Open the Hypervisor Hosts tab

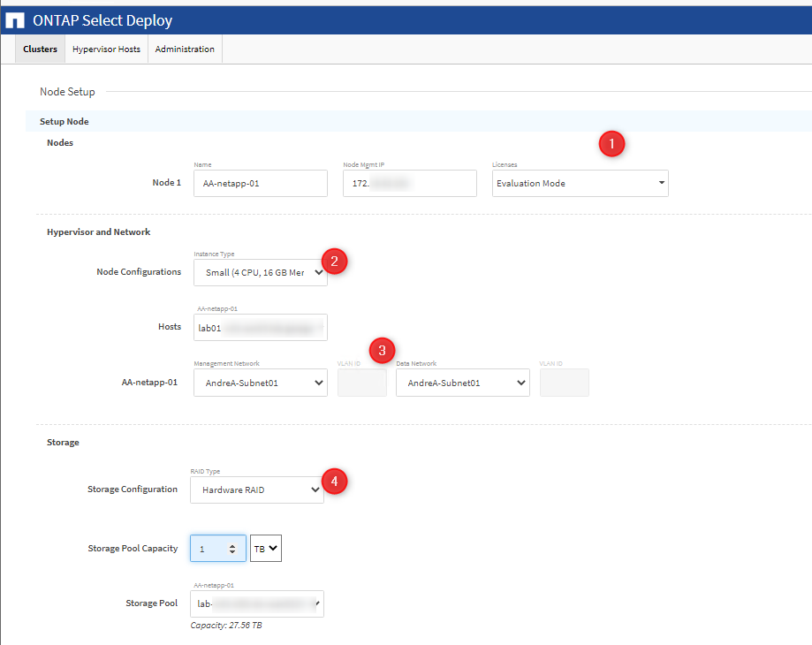pos(106,49)
